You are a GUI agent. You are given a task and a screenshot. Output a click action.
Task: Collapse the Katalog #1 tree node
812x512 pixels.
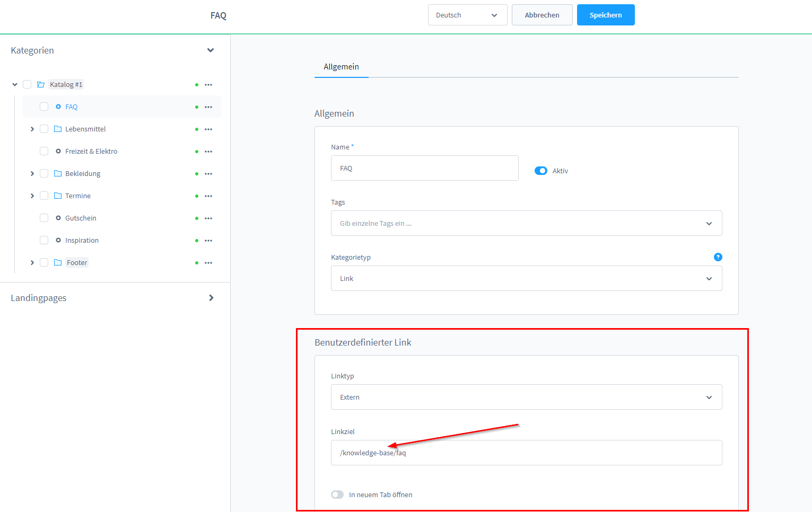(x=15, y=84)
